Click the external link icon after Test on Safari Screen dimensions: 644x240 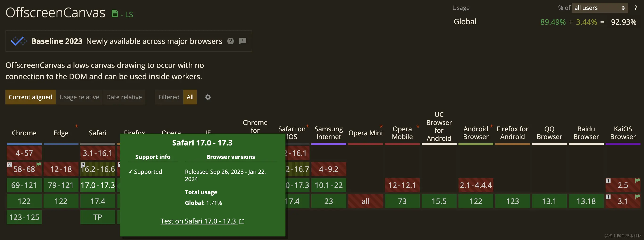pyautogui.click(x=242, y=222)
